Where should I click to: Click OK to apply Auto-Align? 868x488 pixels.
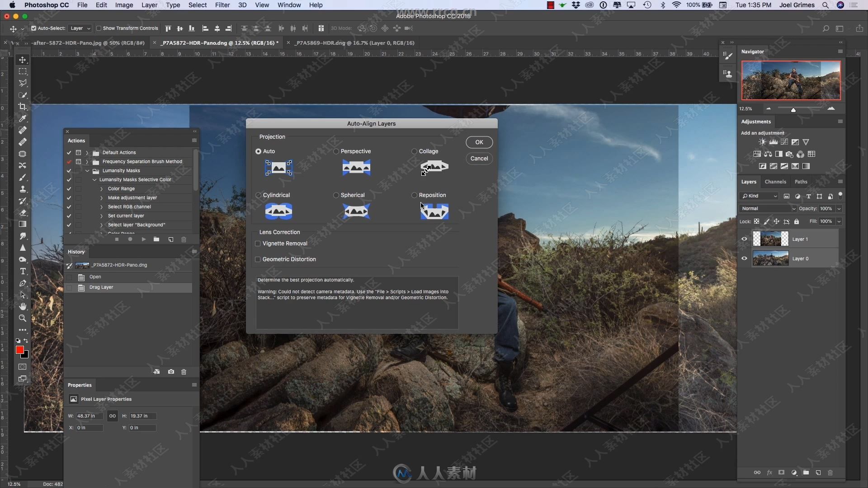479,142
